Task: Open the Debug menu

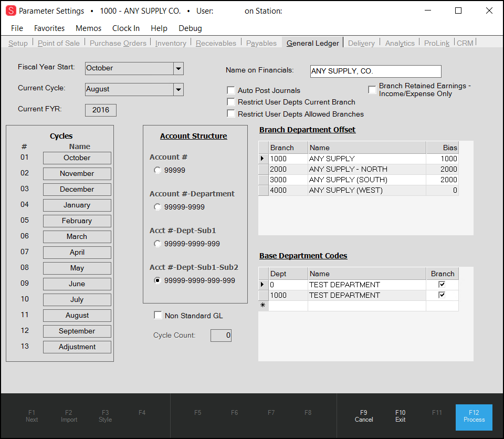Action: [x=190, y=28]
